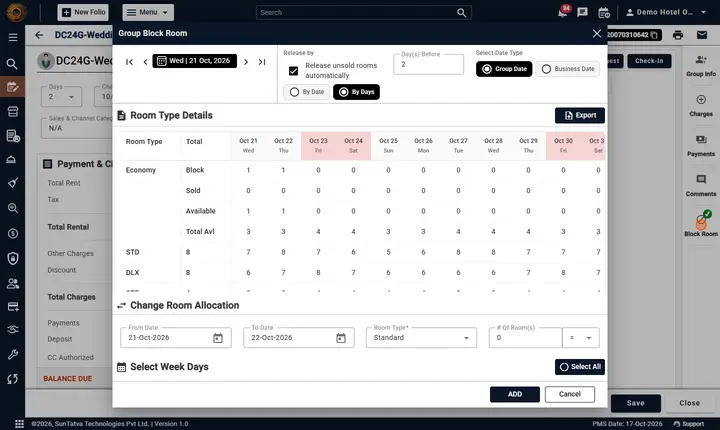Viewport: 720px width, 430px height.
Task: Jump to last date arrow
Action: pyautogui.click(x=262, y=62)
